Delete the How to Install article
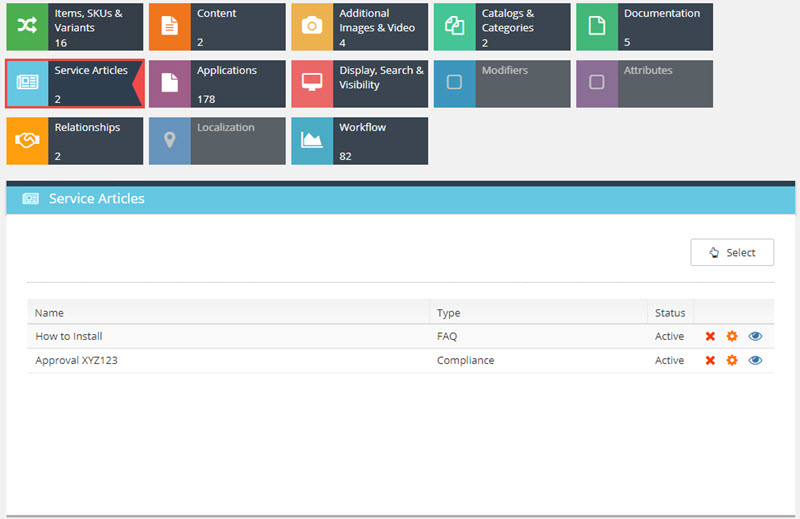 (710, 336)
